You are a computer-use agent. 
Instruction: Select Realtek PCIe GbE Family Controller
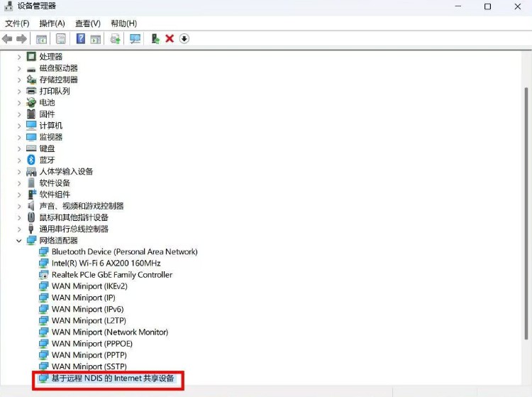point(111,275)
